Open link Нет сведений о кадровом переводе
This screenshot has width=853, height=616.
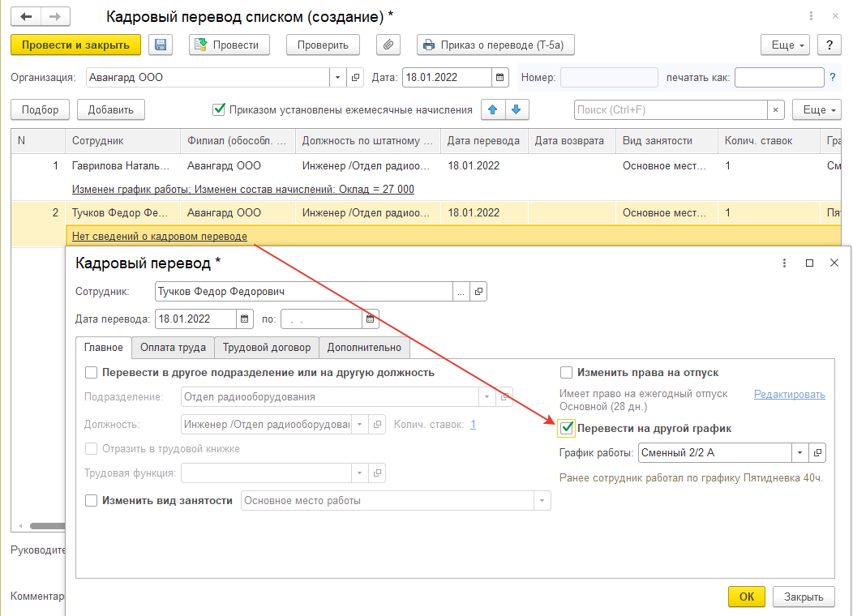pos(160,237)
